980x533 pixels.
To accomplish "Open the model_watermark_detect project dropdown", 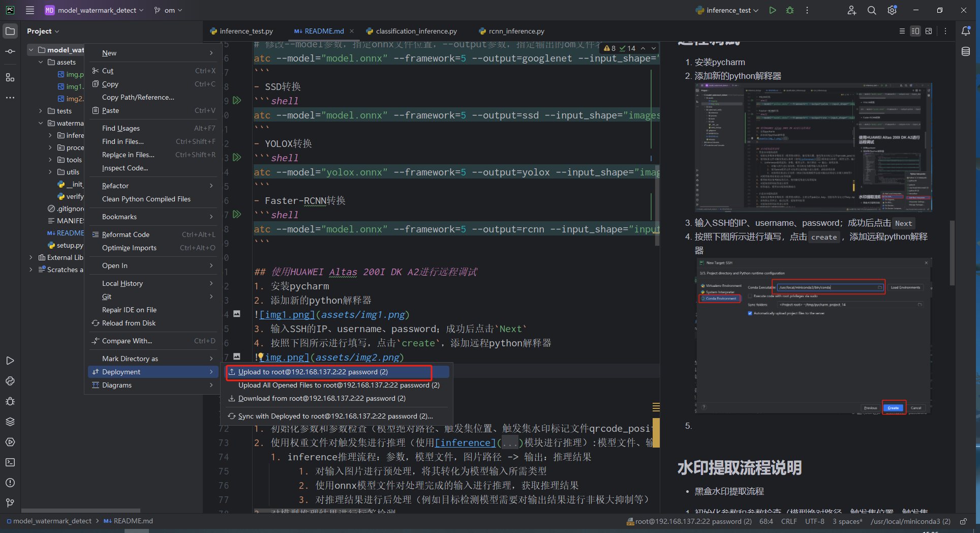I will click(x=94, y=10).
